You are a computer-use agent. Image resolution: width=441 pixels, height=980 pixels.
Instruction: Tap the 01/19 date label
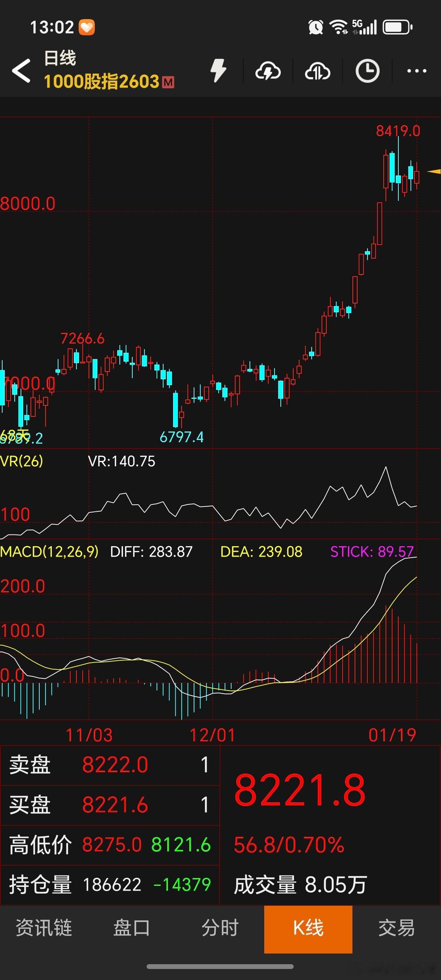(392, 735)
